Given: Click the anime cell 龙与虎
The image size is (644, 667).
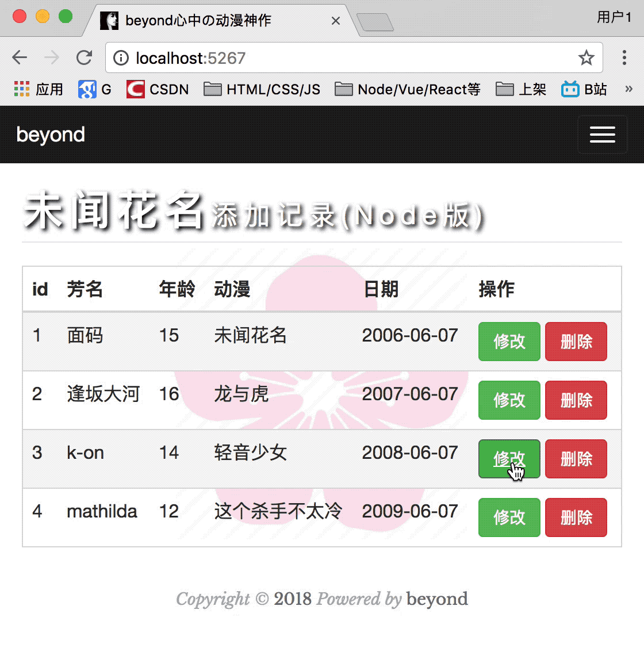Looking at the screenshot, I should pos(241,394).
